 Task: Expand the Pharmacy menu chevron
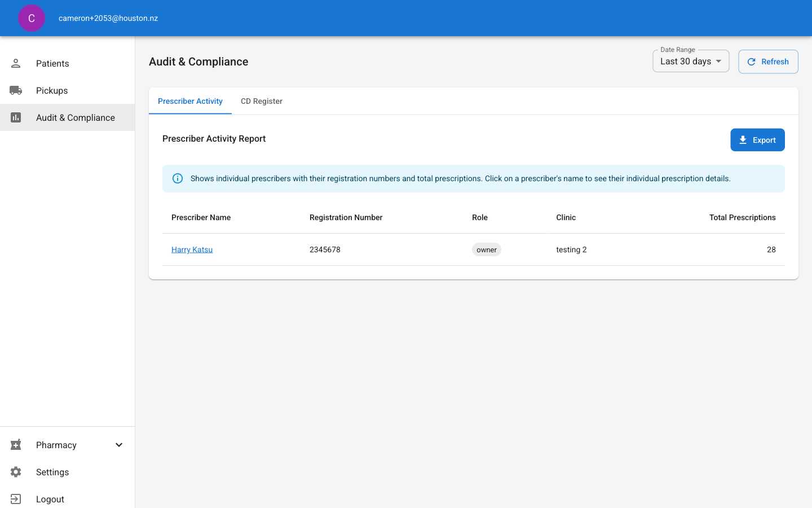click(x=119, y=445)
